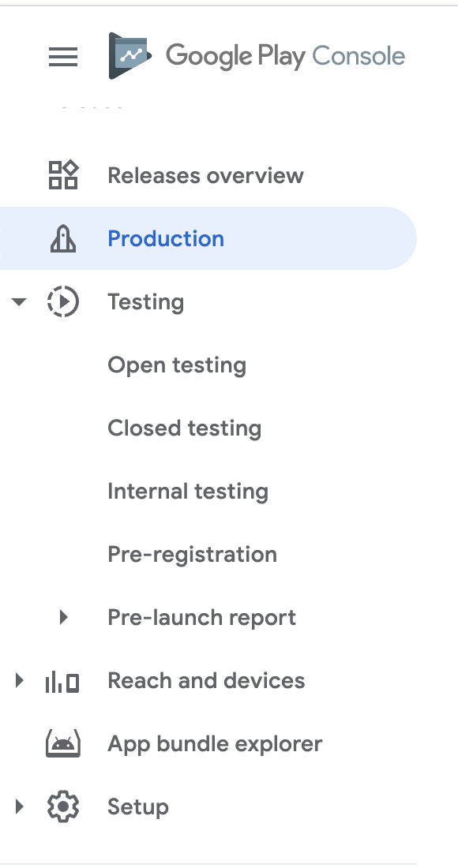Select Closed testing from the sidebar
The image size is (458, 868).
184,428
